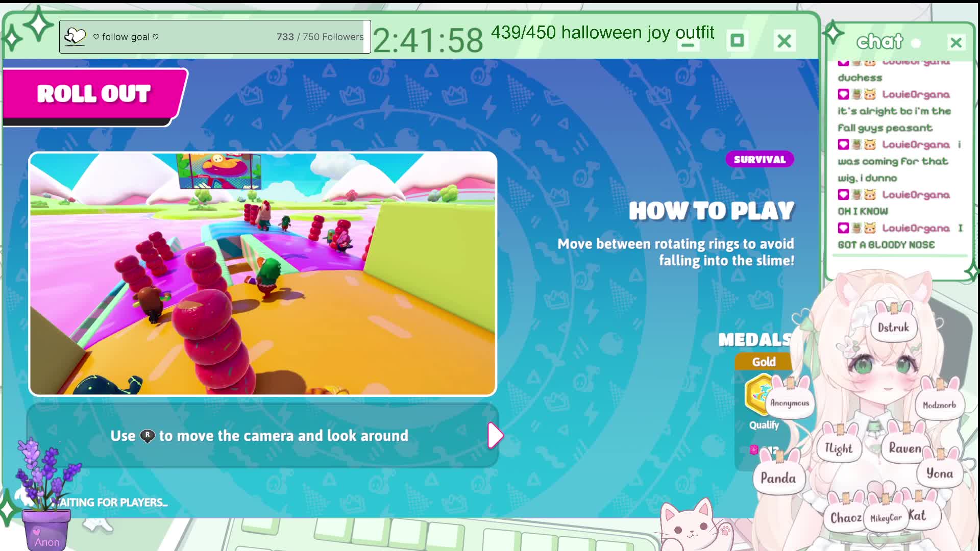Click the Yona bunny name tag
The height and width of the screenshot is (551, 980).
click(x=939, y=470)
